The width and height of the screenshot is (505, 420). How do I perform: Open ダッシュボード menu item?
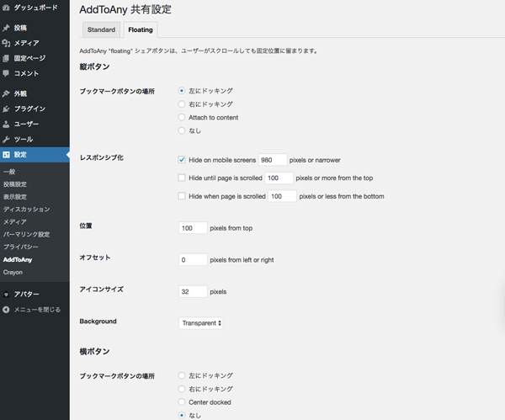(35, 8)
